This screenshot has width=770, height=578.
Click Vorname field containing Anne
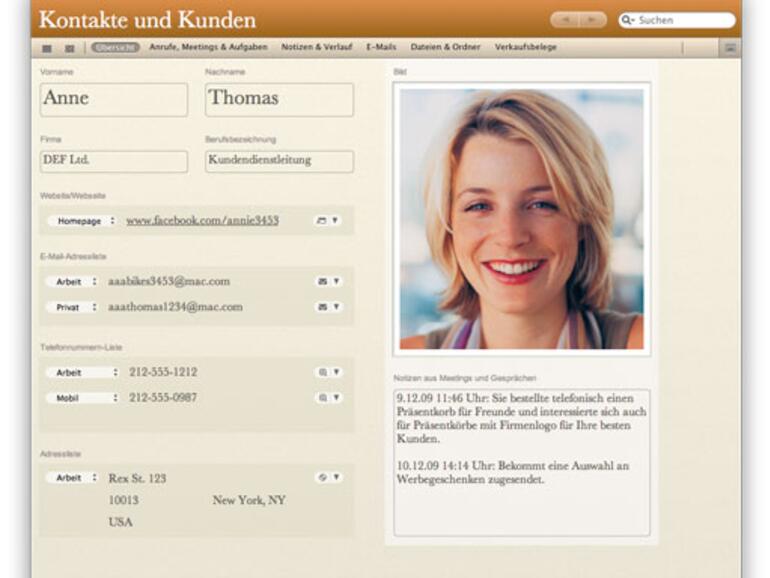(x=114, y=100)
